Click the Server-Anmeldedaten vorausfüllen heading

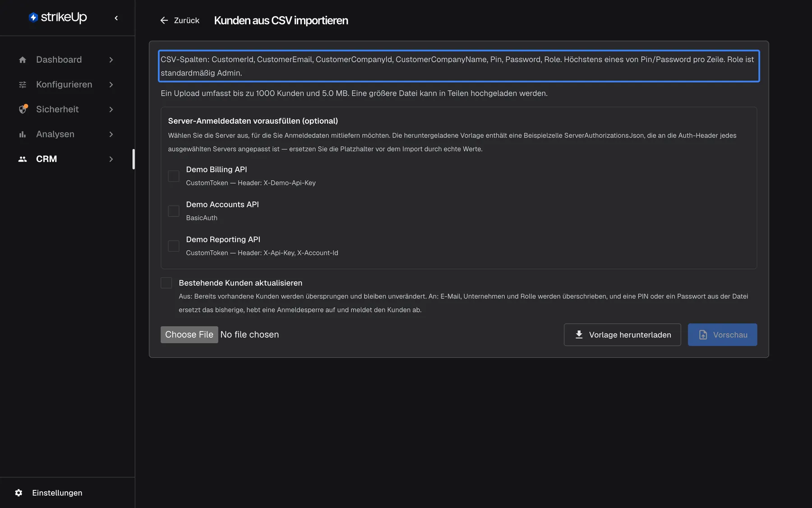pyautogui.click(x=253, y=121)
